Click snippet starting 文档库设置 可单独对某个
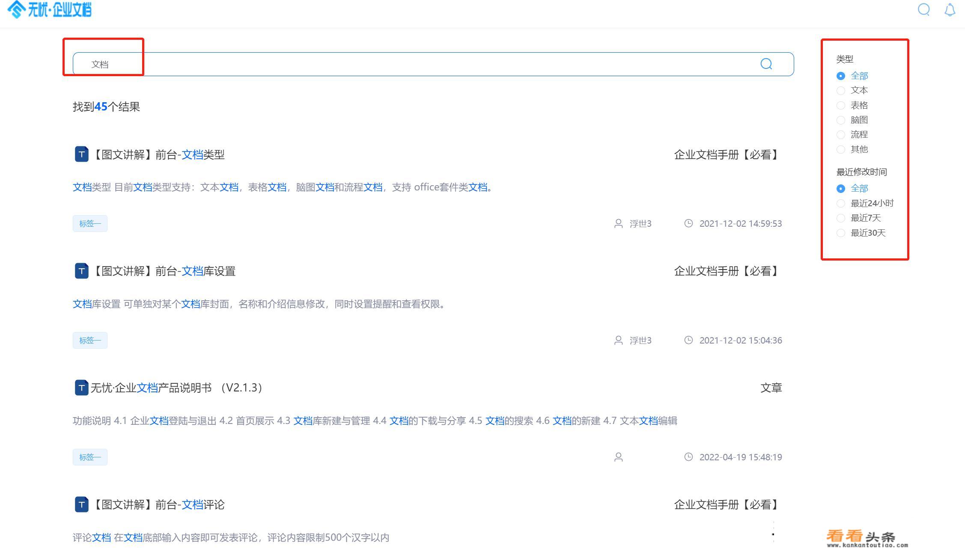This screenshot has height=560, width=965. (x=260, y=304)
